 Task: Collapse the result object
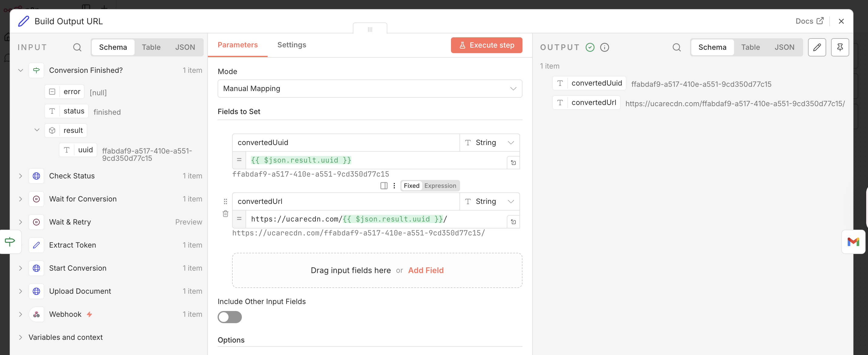pos(37,130)
